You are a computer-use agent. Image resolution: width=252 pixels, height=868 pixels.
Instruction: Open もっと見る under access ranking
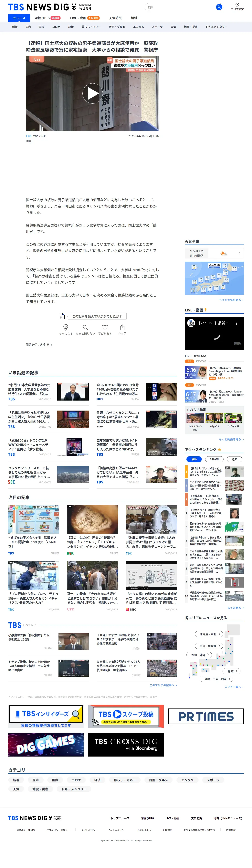tap(235, 608)
